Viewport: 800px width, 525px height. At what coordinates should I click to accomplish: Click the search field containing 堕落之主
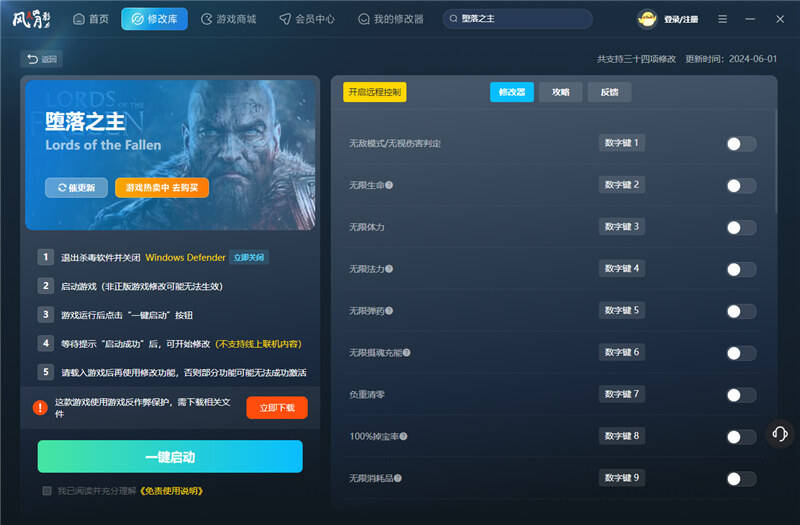522,19
